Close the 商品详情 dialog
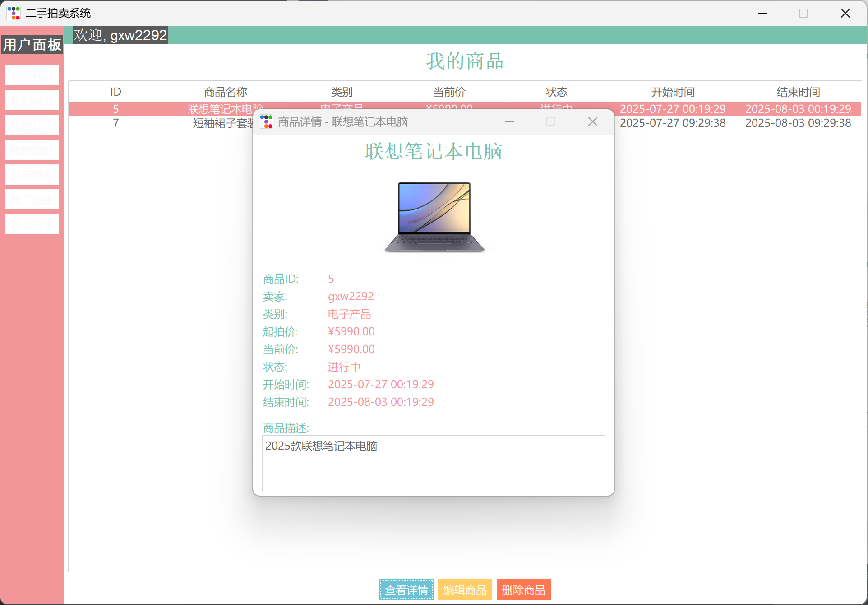 coord(593,121)
